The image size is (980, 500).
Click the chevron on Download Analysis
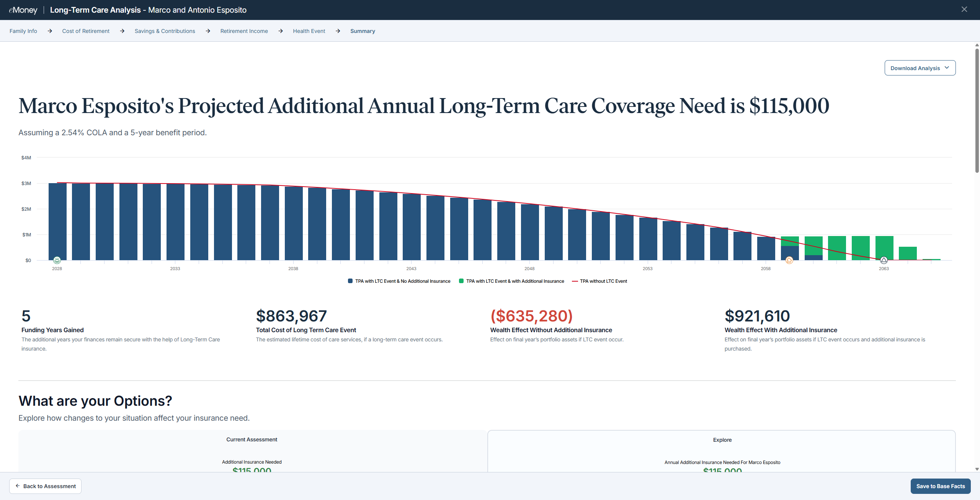pyautogui.click(x=947, y=68)
